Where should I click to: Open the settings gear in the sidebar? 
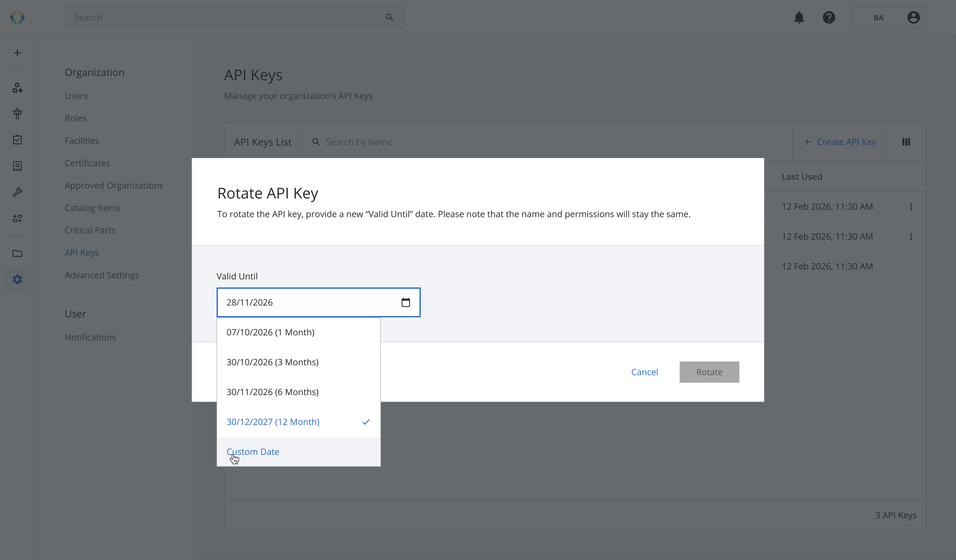point(17,279)
